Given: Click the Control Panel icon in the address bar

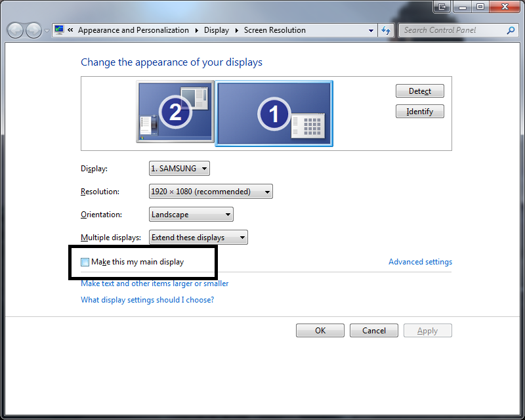Looking at the screenshot, I should point(58,30).
